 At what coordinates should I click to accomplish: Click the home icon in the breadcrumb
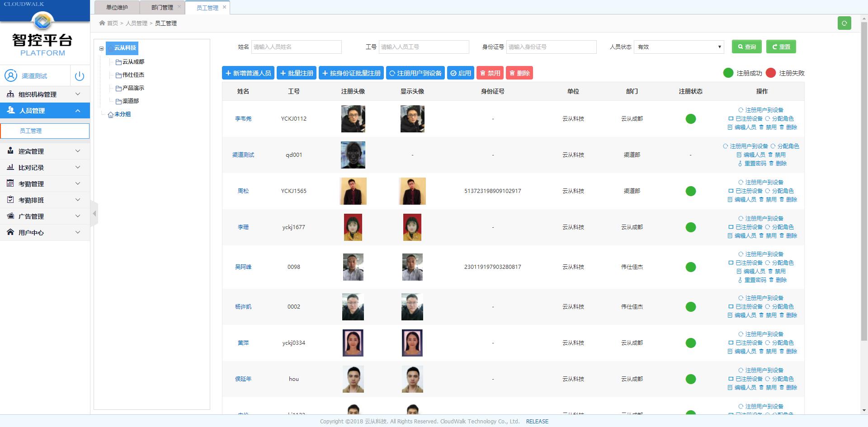point(102,23)
